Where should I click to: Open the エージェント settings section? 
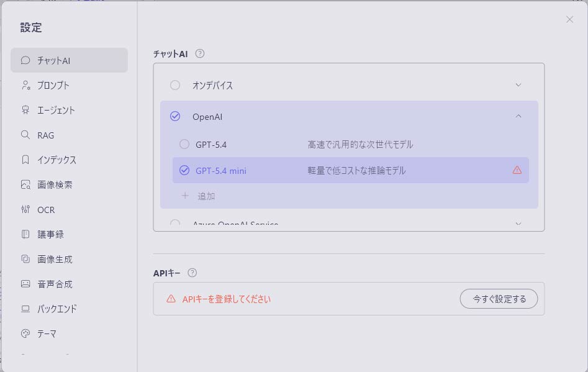[69, 110]
